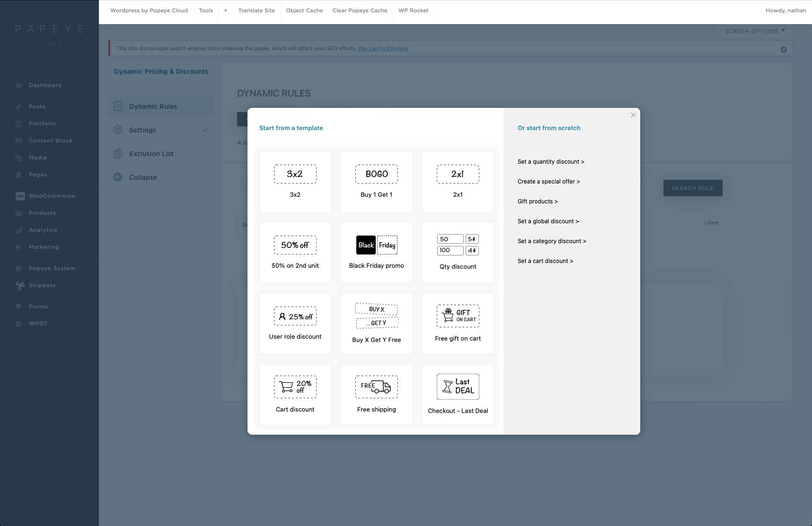Click the Snippets scissors icon

click(x=20, y=286)
